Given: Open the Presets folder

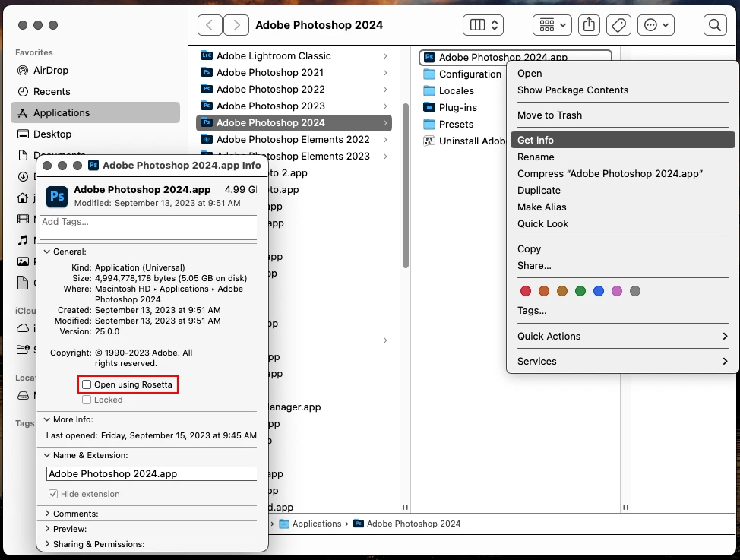Looking at the screenshot, I should click(x=448, y=124).
